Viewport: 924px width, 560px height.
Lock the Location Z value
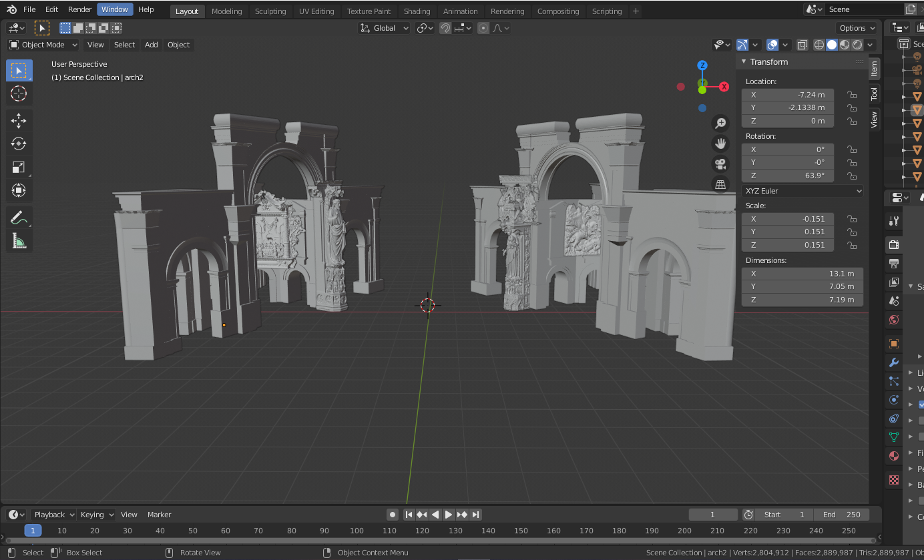(x=852, y=121)
